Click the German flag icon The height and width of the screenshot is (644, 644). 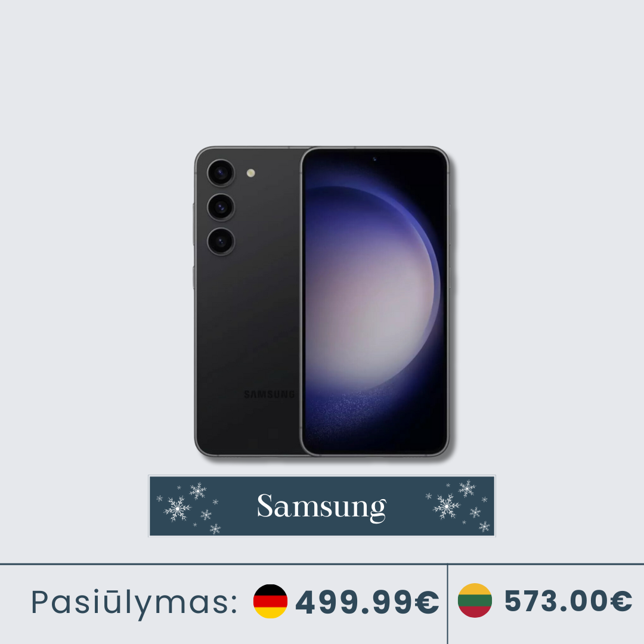(x=270, y=601)
